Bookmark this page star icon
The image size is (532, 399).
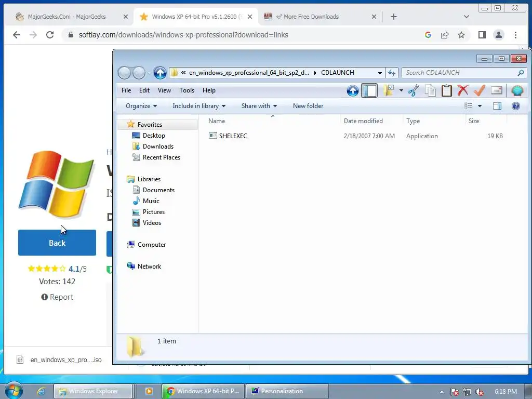pos(461,35)
